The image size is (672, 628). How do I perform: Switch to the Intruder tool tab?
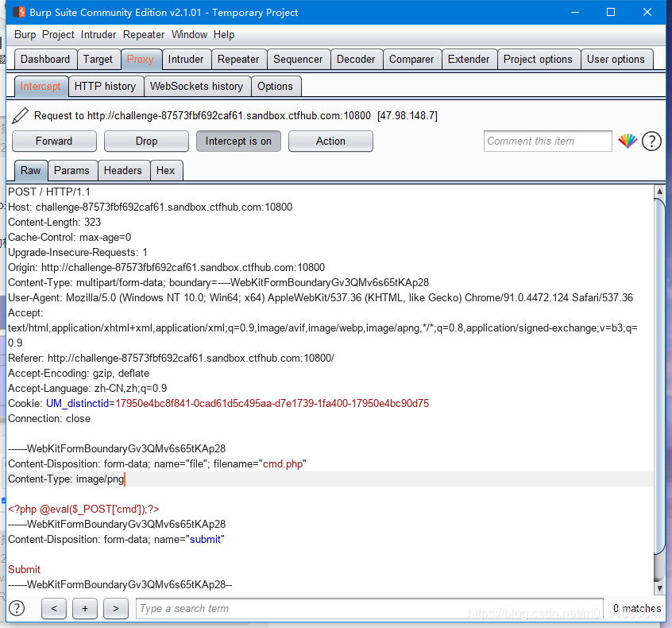(186, 59)
